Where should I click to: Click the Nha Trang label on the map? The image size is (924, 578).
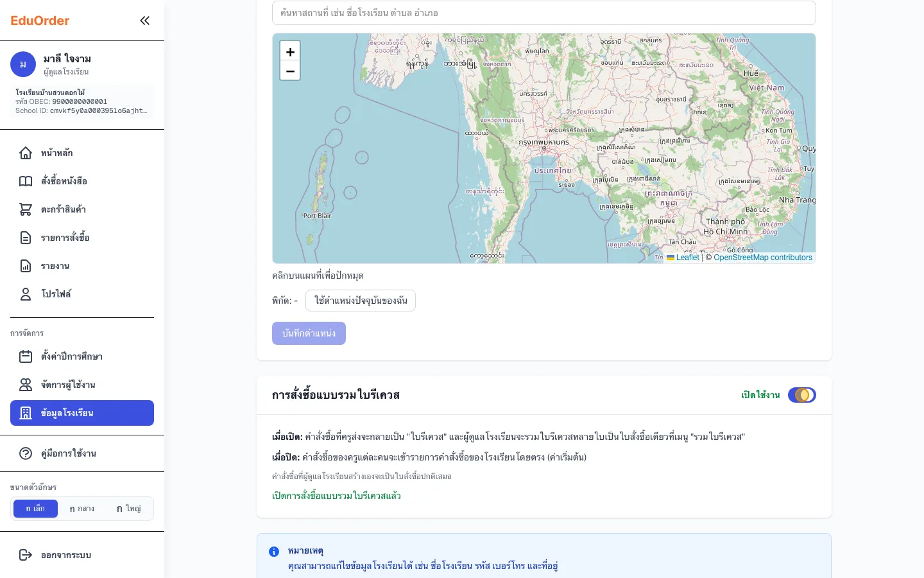coord(797,200)
